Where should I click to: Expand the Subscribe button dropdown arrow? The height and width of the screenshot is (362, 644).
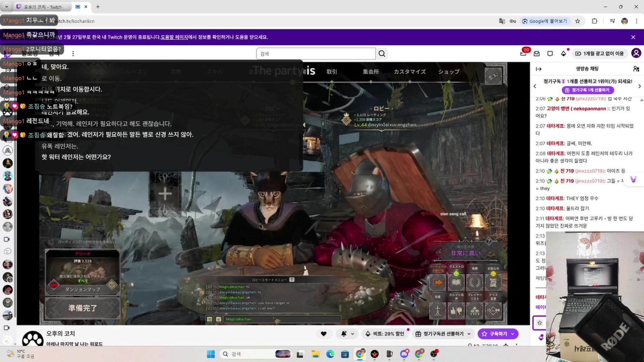(x=513, y=334)
